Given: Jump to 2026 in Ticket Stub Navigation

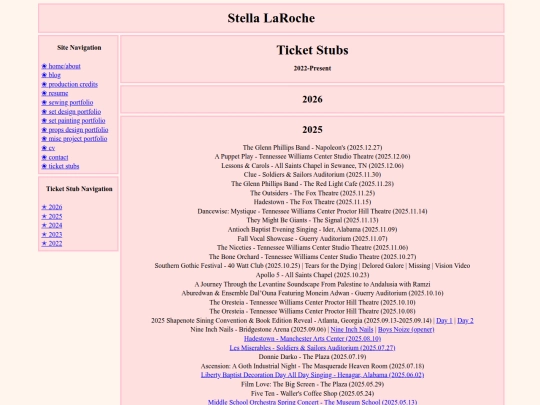Looking at the screenshot, I should 52,207.
